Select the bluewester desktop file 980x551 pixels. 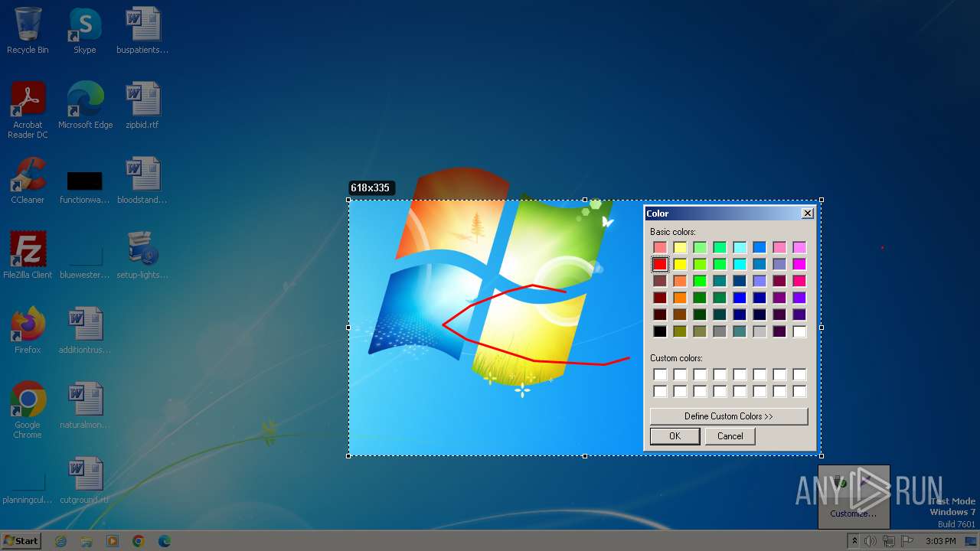tap(84, 262)
